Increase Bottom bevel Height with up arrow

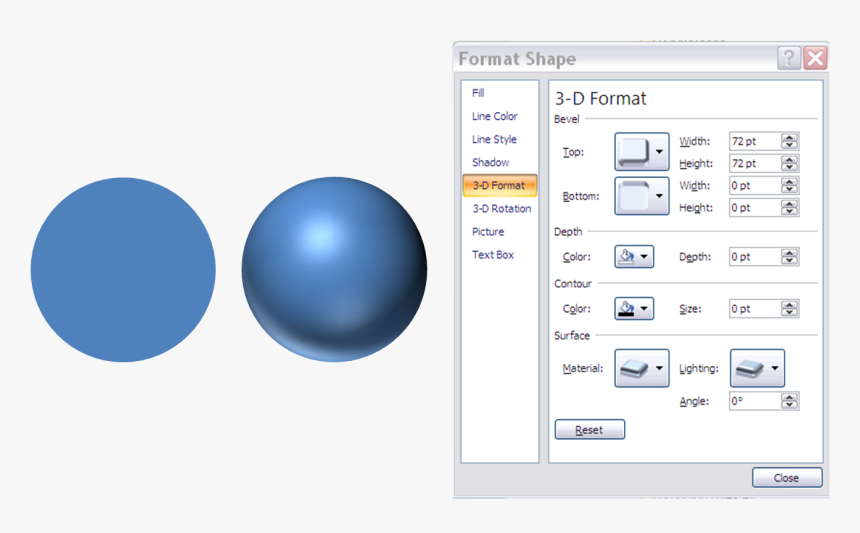click(x=790, y=204)
